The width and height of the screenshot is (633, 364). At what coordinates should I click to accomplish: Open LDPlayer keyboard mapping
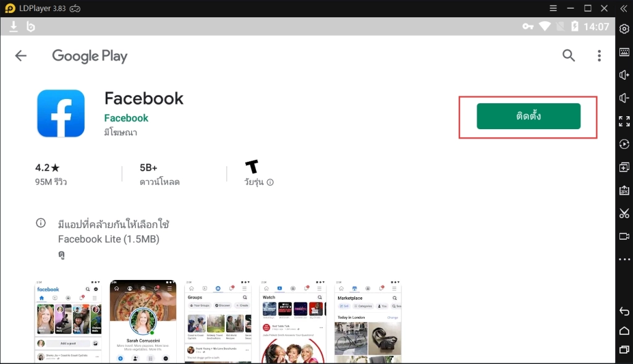tap(624, 52)
